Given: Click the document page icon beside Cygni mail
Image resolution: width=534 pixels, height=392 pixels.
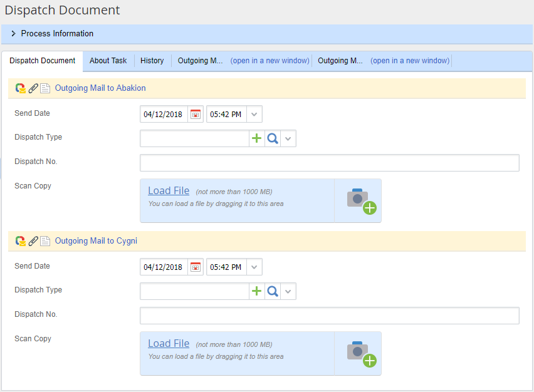Looking at the screenshot, I should click(x=45, y=241).
